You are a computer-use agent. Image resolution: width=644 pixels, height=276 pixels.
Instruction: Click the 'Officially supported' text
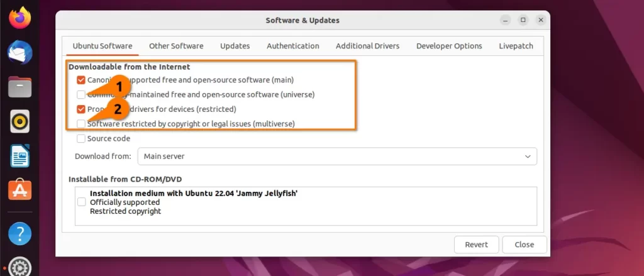point(125,202)
